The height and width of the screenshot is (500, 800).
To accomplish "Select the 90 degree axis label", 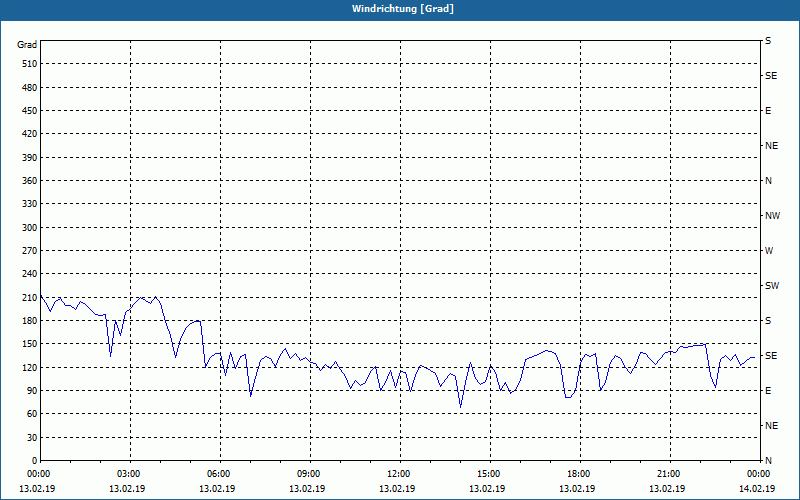I will point(32,391).
